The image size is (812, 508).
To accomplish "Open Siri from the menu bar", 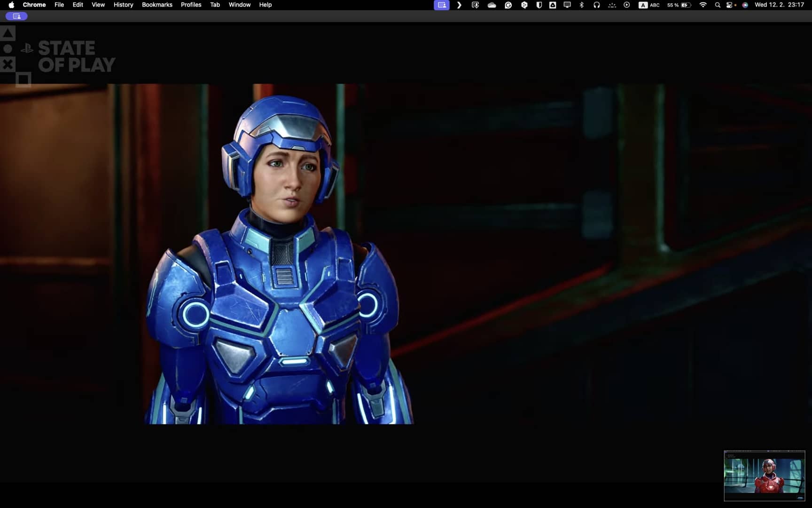I will 745,5.
